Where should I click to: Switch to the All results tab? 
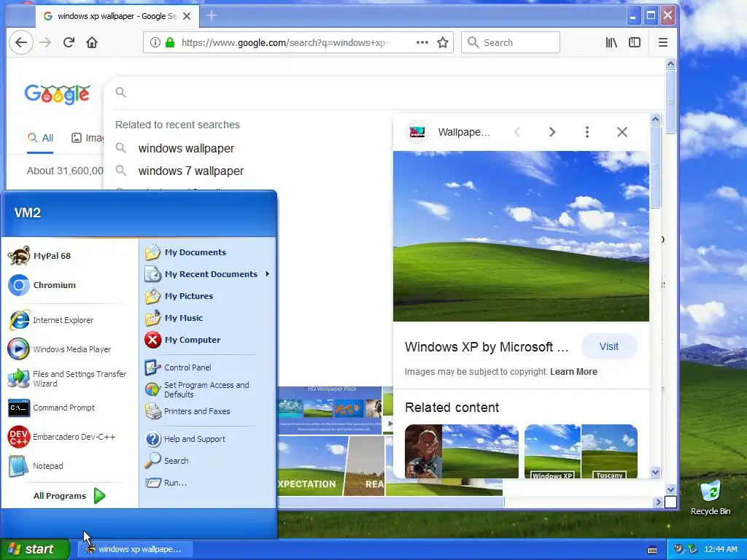tap(40, 138)
